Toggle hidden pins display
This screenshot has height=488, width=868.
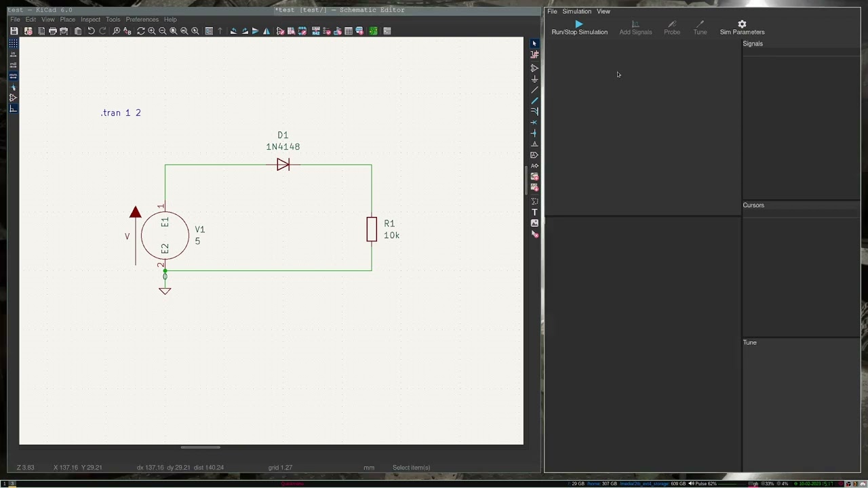[13, 98]
